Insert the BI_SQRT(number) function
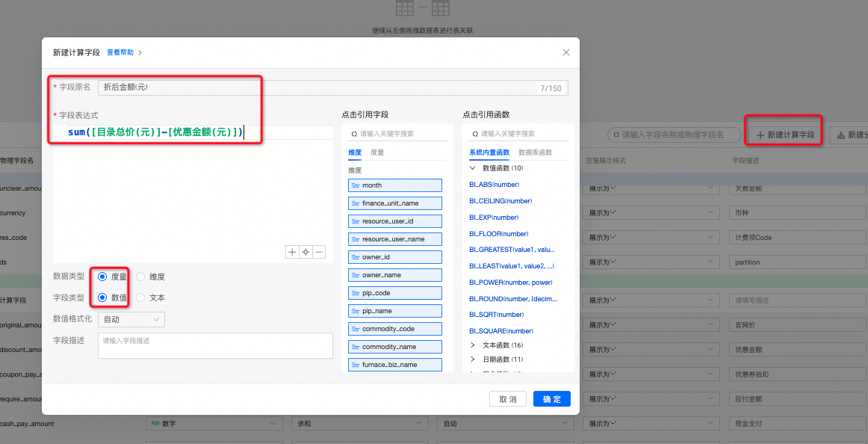 (x=496, y=315)
